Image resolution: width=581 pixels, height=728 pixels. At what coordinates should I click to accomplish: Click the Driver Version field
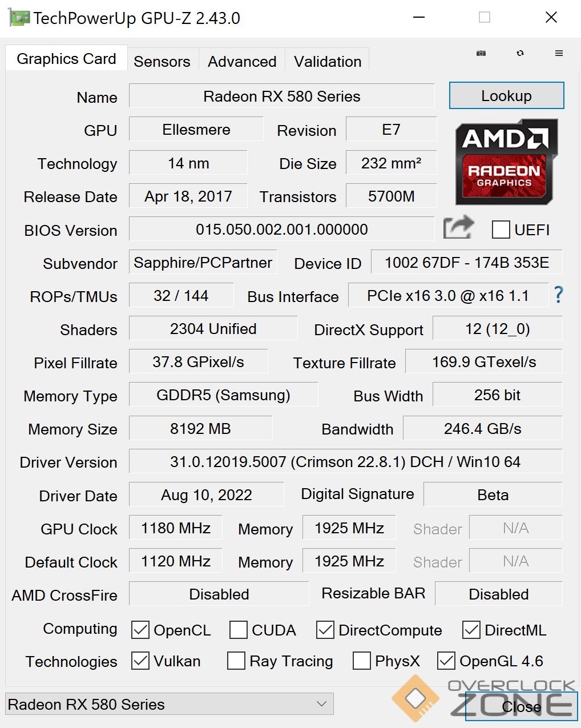(345, 461)
